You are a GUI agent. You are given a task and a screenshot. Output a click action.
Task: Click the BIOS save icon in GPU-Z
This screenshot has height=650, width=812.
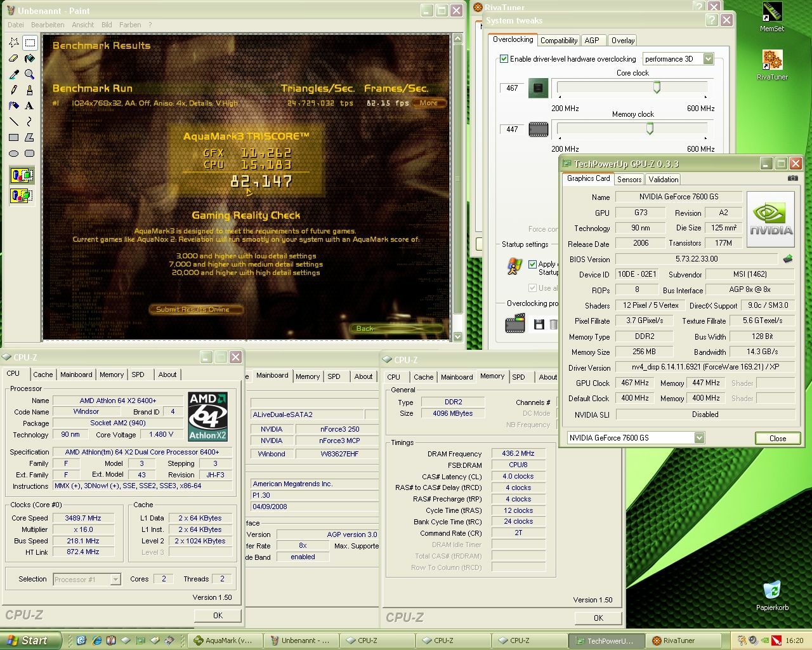point(788,259)
